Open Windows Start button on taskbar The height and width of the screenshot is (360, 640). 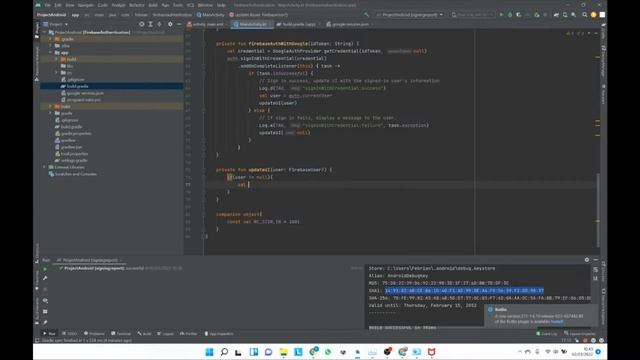(209, 352)
